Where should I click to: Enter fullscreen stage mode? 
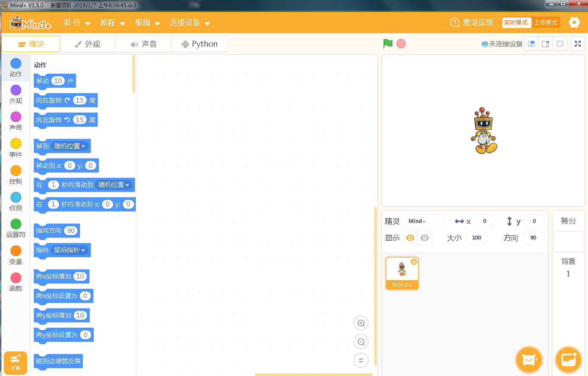[x=577, y=44]
